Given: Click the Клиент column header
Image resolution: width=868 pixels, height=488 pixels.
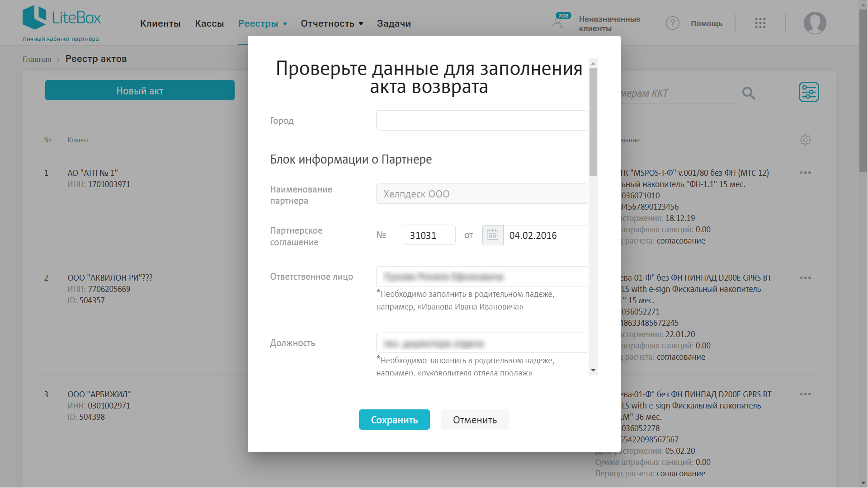Looking at the screenshot, I should point(78,140).
